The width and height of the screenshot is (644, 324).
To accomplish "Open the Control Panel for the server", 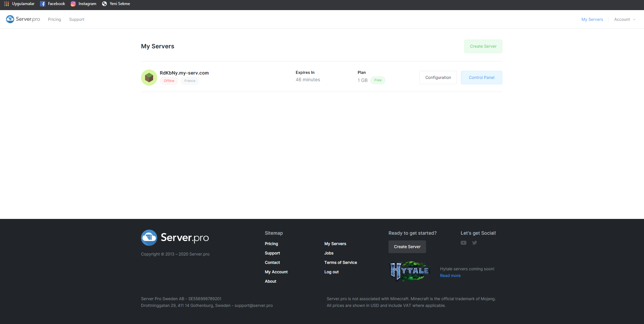I will [x=481, y=78].
